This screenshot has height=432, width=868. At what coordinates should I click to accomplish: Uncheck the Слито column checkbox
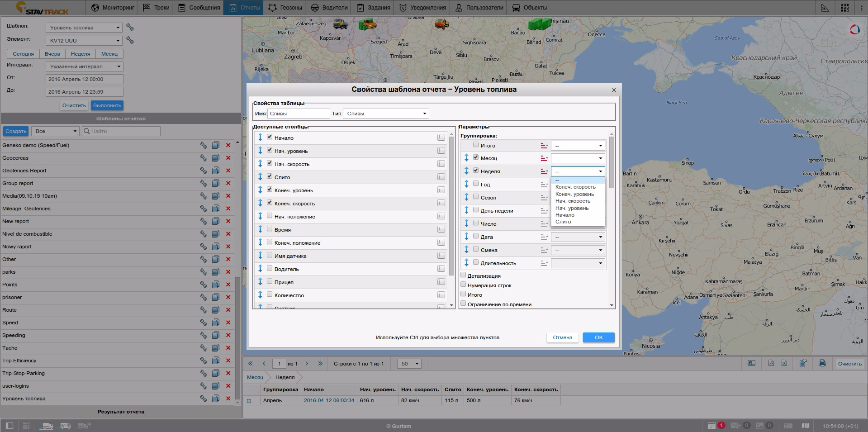[270, 176]
